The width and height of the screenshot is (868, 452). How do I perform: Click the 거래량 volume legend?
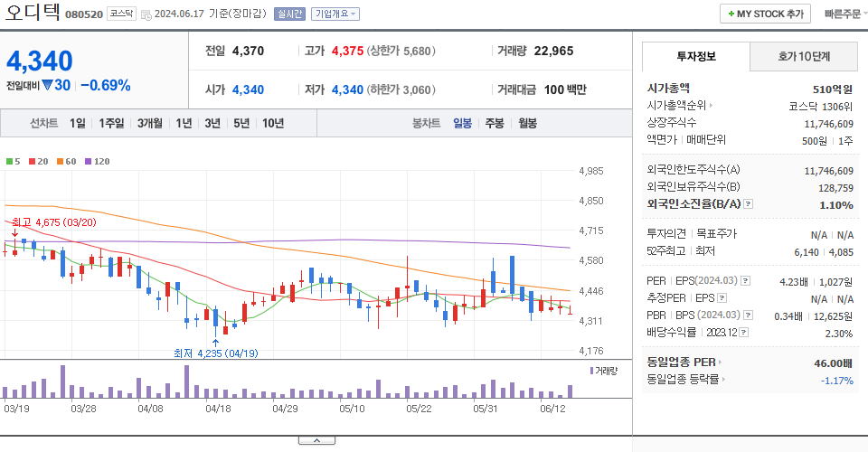(x=603, y=371)
